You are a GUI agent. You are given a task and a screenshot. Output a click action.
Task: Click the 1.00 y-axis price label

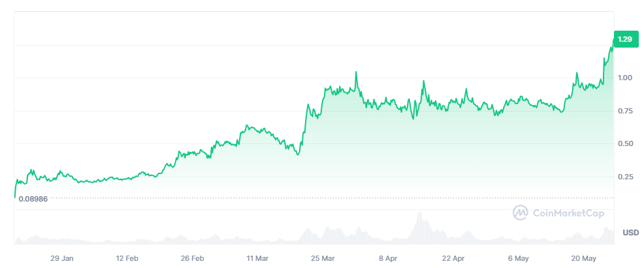pyautogui.click(x=624, y=78)
